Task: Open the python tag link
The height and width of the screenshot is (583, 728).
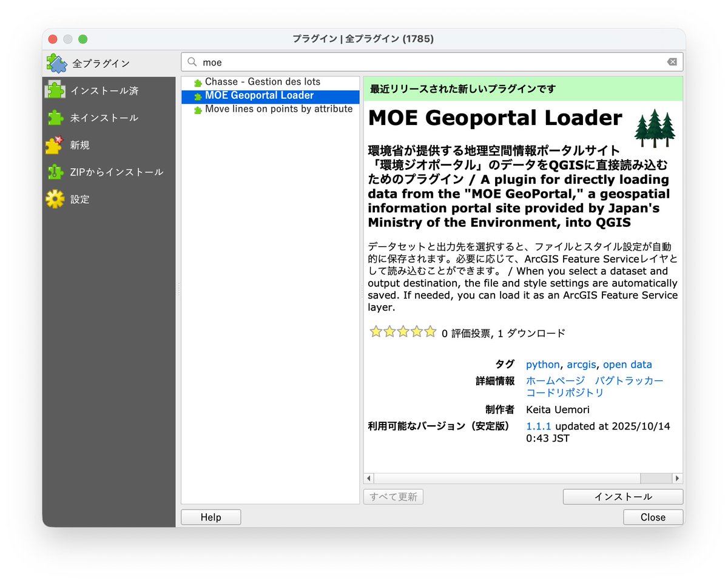Action: coord(543,365)
